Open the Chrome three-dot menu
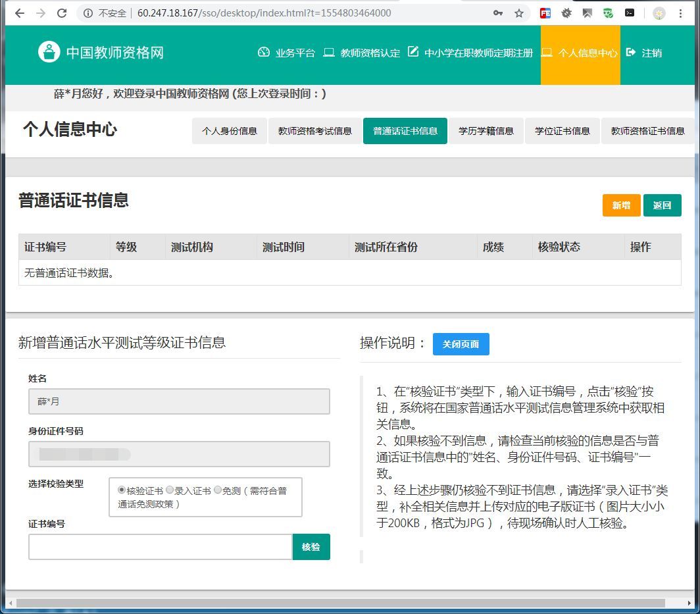Viewport: 700px width, 614px height. tap(680, 13)
